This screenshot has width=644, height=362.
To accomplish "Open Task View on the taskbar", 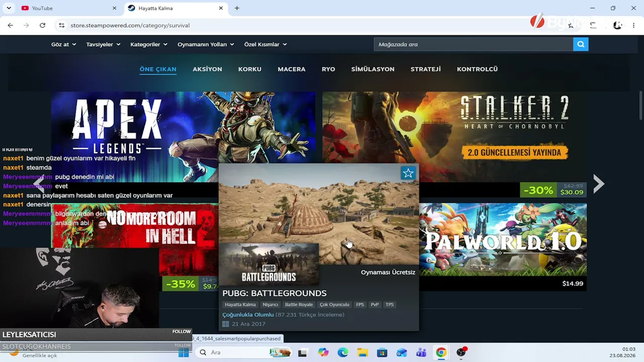I will (x=302, y=352).
